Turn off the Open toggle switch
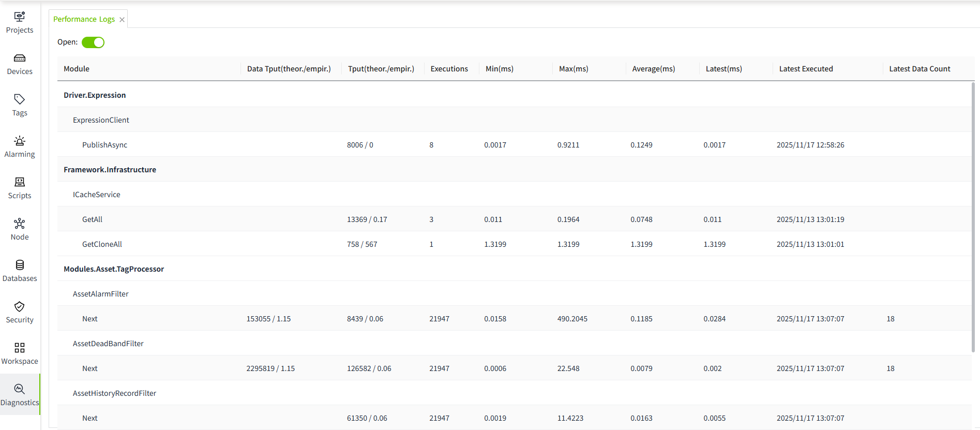 click(x=93, y=42)
